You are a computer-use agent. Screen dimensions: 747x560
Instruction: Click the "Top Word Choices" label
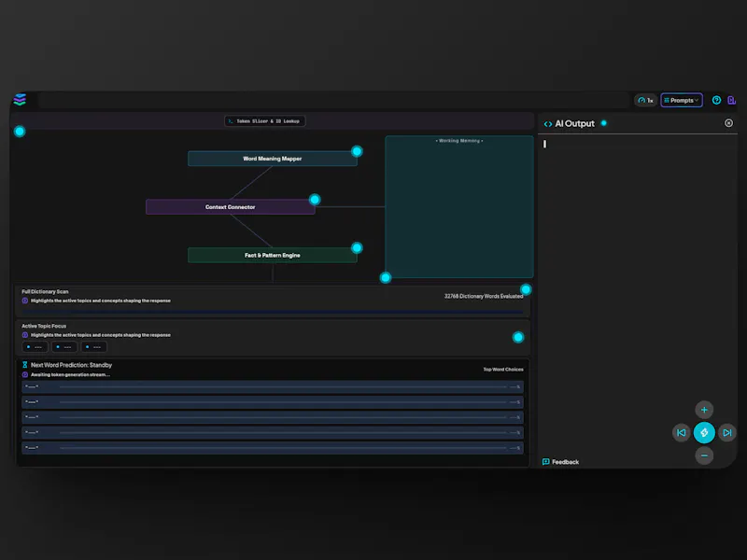(x=503, y=370)
